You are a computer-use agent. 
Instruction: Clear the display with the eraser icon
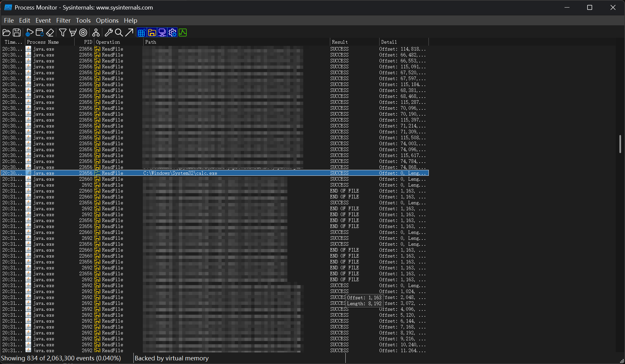pos(50,33)
